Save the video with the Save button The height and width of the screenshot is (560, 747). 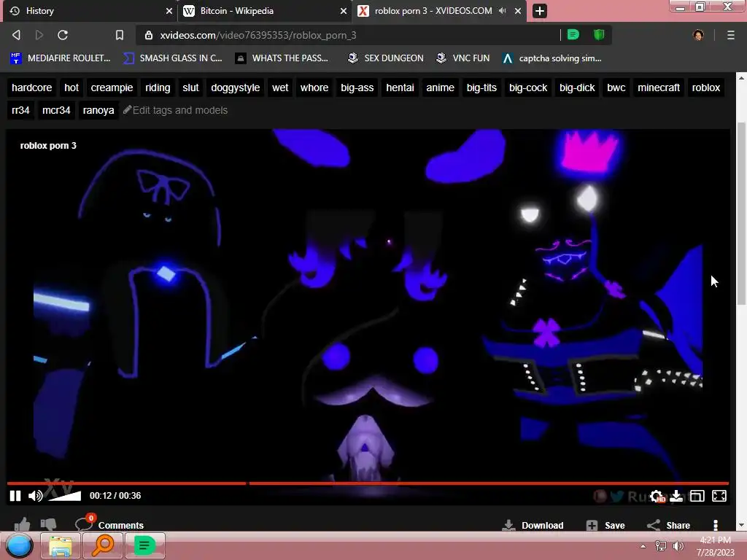pyautogui.click(x=605, y=525)
